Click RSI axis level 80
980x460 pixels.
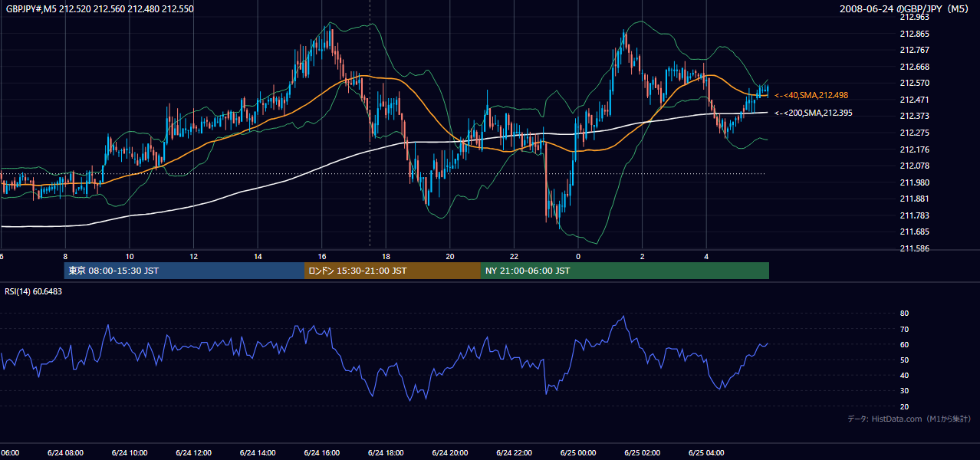pyautogui.click(x=904, y=314)
